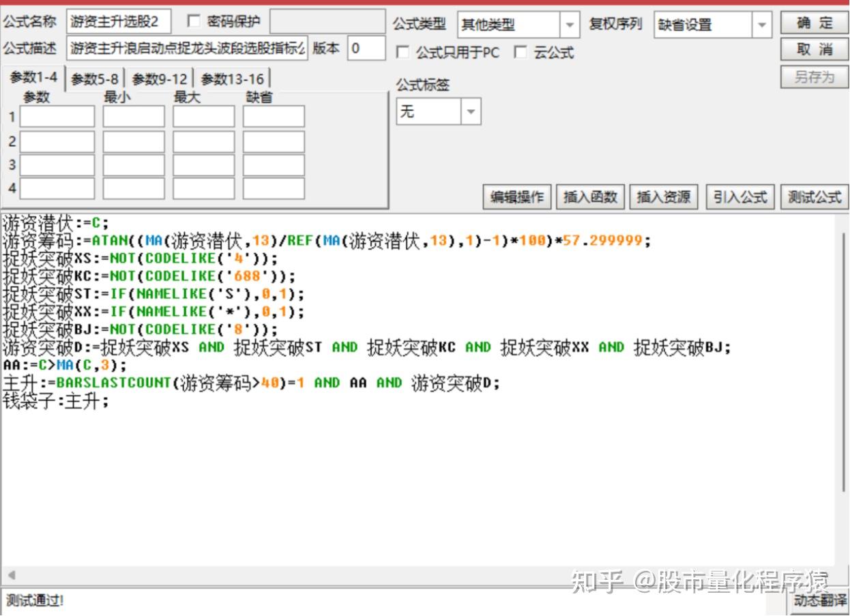Click row 4 最大 value field
Screen dimensions: 850x616
(203, 188)
